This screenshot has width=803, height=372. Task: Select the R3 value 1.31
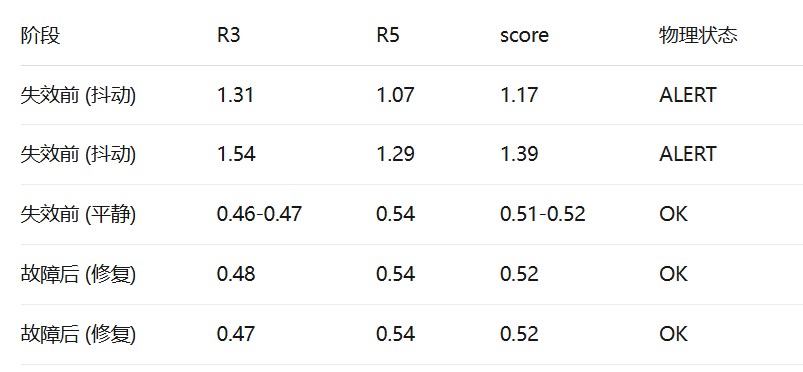235,95
